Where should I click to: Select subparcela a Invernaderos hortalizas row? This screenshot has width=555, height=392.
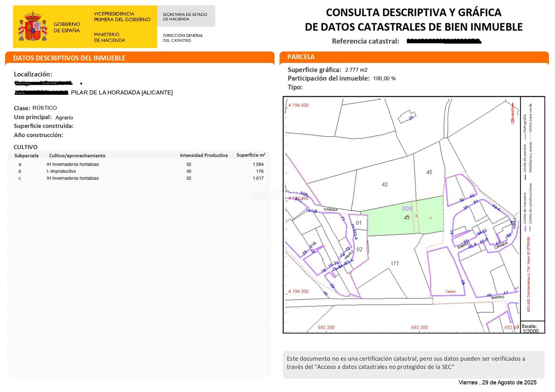click(x=139, y=164)
